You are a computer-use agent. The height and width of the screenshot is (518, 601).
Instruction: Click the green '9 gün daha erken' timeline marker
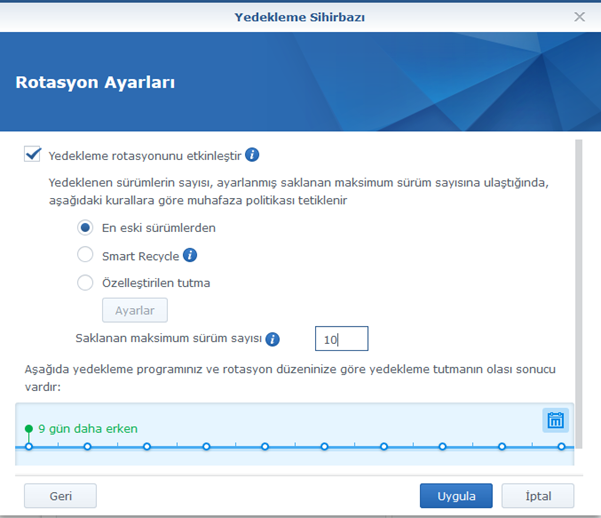[x=29, y=428]
